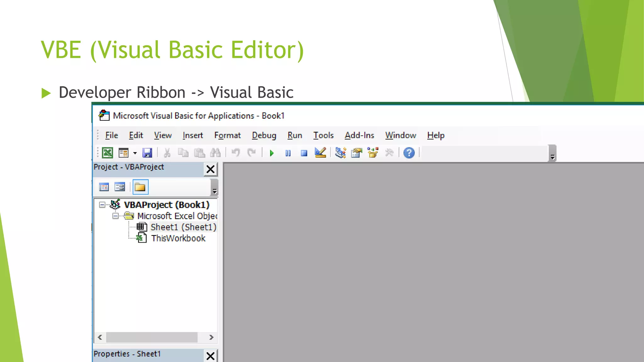Screen dimensions: 644x362
Task: Open the Insert object dropdown arrow
Action: tap(135, 153)
